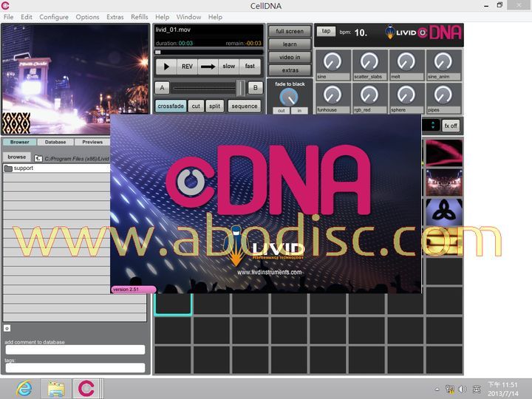The width and height of the screenshot is (532, 399).
Task: Open Internet Explorer from the taskbar
Action: 24,388
